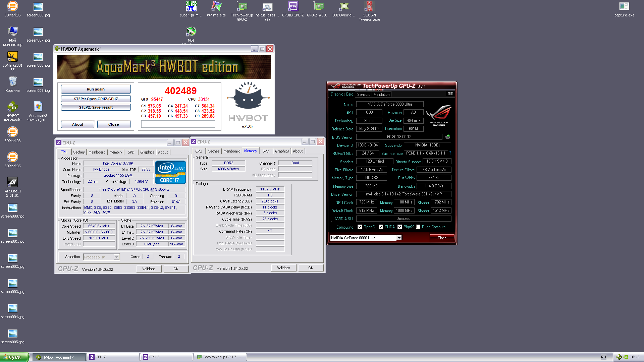Open the 3DMark06 desktop shortcut
The height and width of the screenshot is (362, 644).
(12, 9)
